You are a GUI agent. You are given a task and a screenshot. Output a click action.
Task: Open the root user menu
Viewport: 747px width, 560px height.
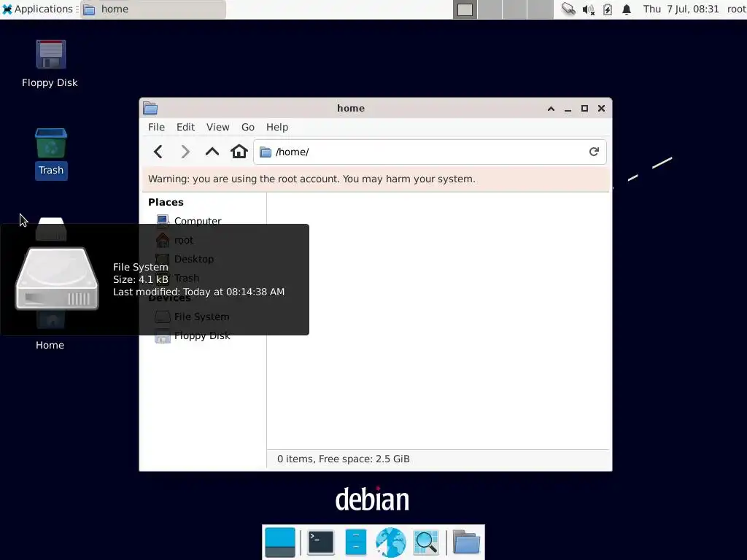click(x=736, y=9)
